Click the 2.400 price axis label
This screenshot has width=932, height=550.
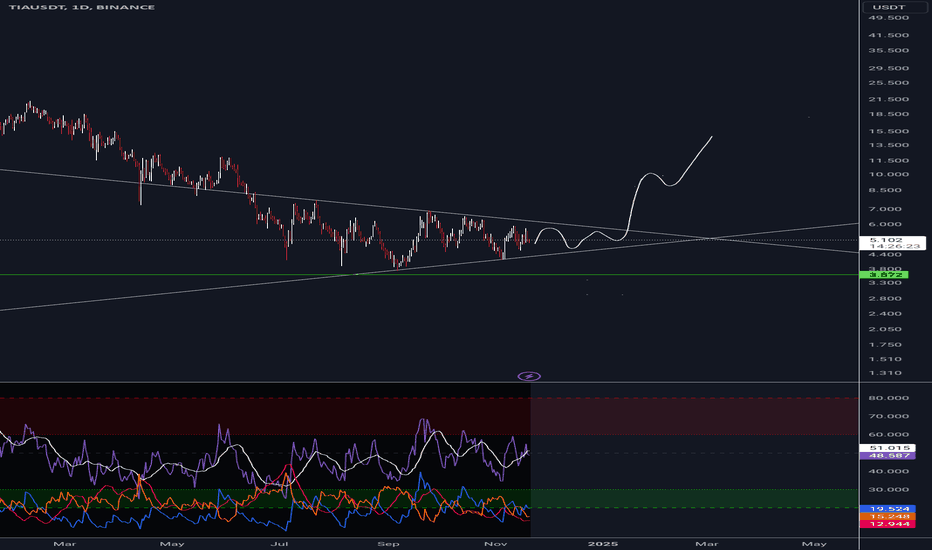(x=885, y=314)
